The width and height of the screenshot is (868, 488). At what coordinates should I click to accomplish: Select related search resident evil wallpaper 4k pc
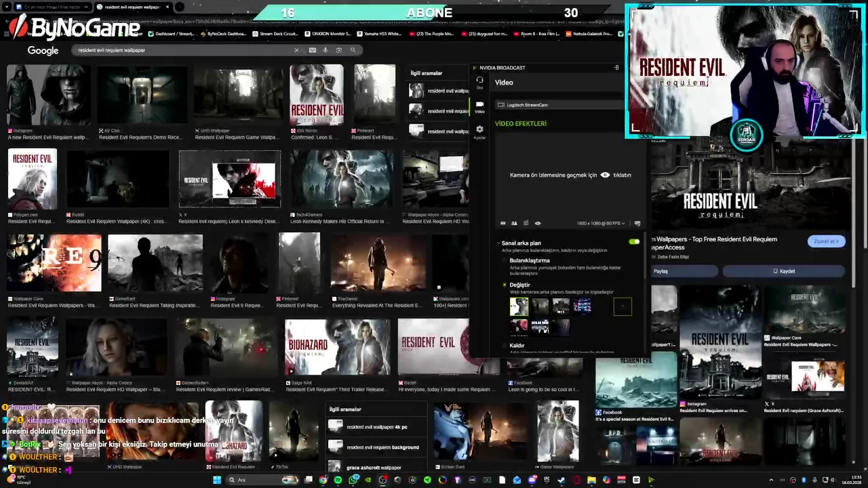(x=376, y=427)
